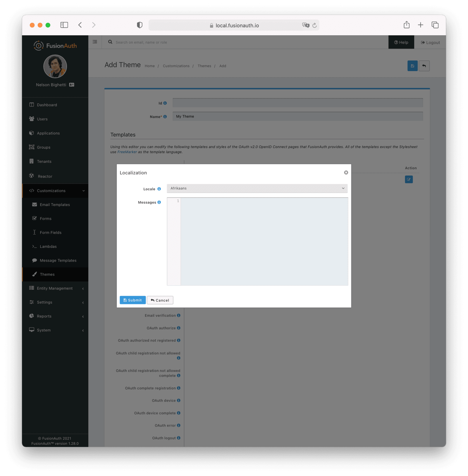Click the Nelson Bighetti avatar photo

tap(55, 66)
